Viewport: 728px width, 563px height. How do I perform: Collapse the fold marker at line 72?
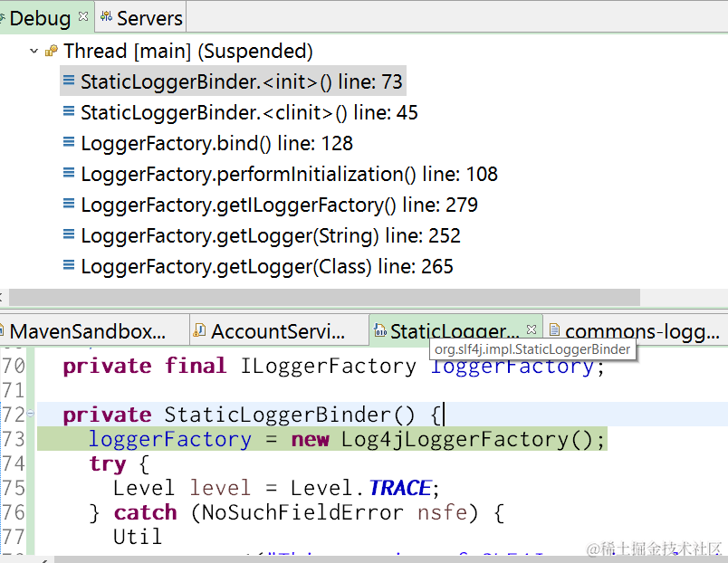pyautogui.click(x=30, y=413)
